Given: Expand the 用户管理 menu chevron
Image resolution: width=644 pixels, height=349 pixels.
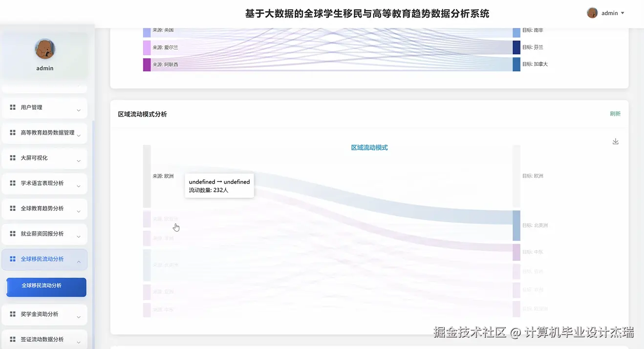Looking at the screenshot, I should click(79, 110).
